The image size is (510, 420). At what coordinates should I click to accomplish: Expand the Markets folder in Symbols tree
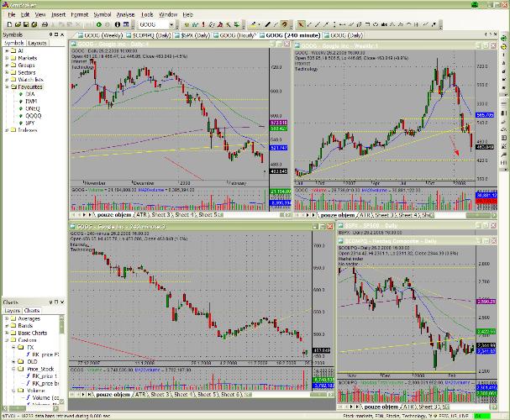tap(7, 58)
